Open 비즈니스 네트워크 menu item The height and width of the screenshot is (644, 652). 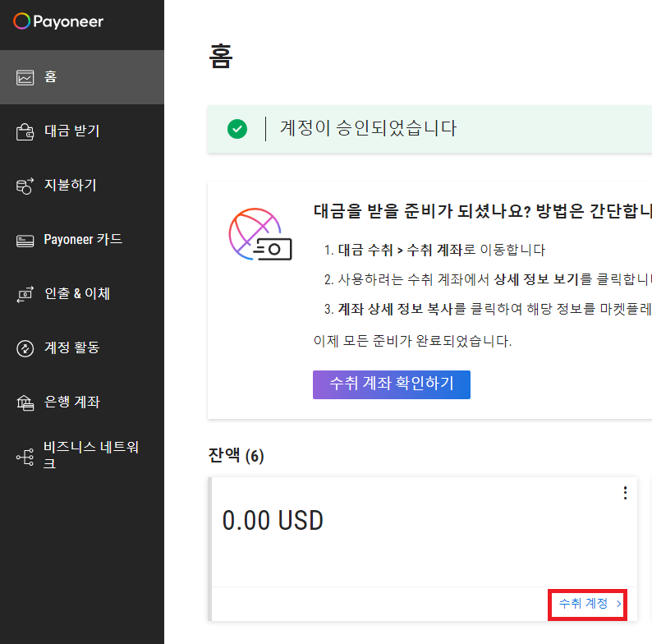(x=82, y=457)
